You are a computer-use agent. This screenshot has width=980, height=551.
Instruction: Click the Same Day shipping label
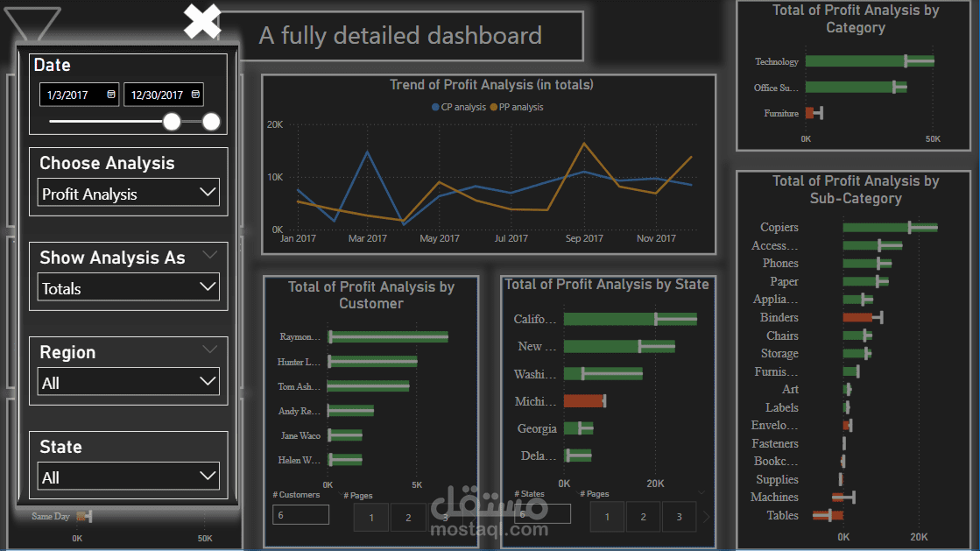pos(51,517)
